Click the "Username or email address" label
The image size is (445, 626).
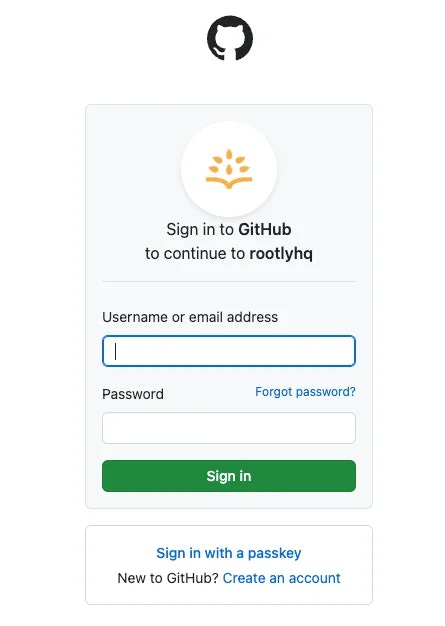[x=190, y=317]
